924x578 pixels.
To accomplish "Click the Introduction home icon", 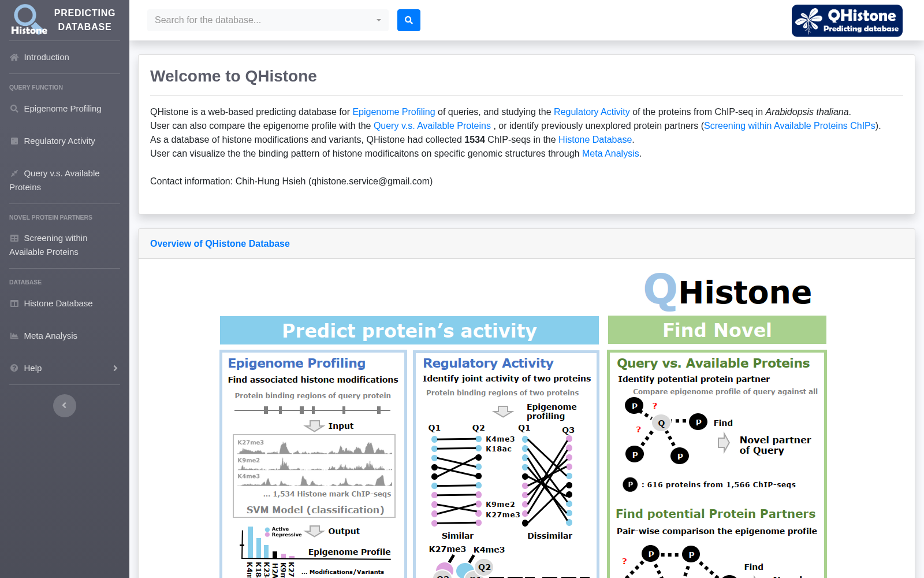I will [14, 57].
